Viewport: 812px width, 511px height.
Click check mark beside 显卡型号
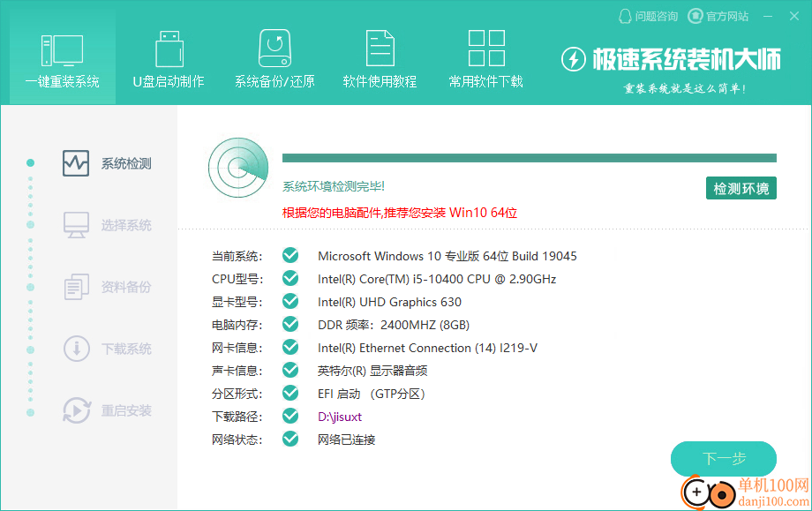pyautogui.click(x=290, y=301)
